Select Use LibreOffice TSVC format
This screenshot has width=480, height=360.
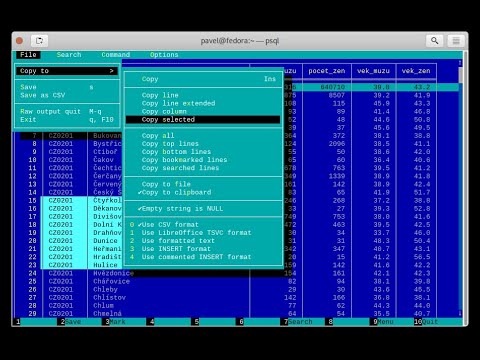tap(203, 232)
